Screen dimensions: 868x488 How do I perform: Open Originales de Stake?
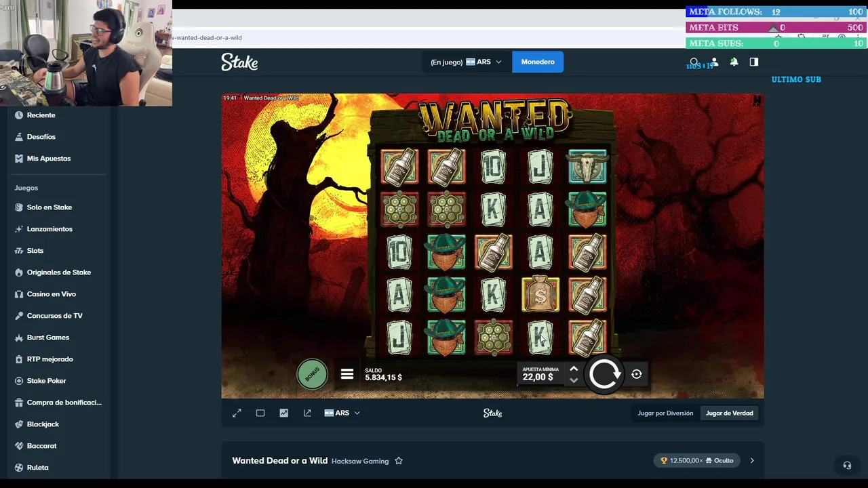tap(58, 272)
